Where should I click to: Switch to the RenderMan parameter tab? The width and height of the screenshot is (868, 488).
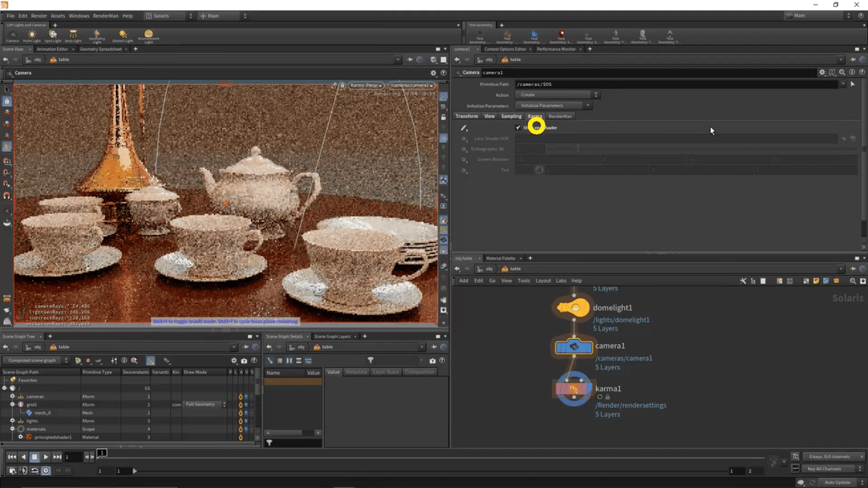560,116
